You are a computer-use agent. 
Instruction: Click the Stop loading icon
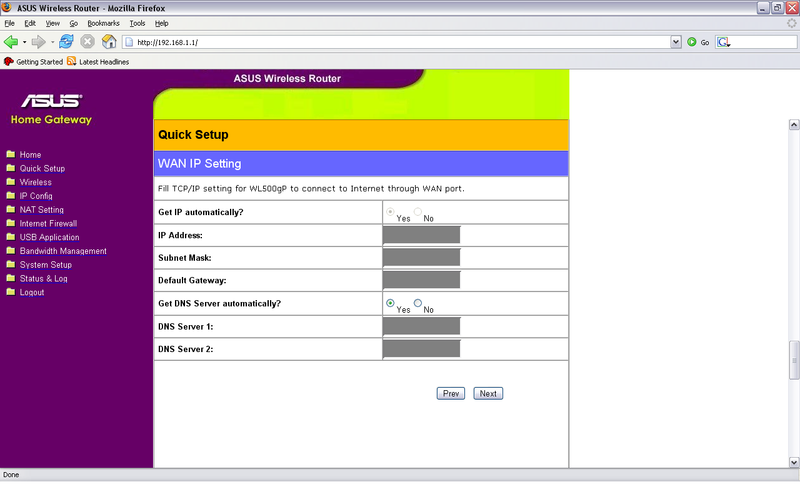[88, 42]
